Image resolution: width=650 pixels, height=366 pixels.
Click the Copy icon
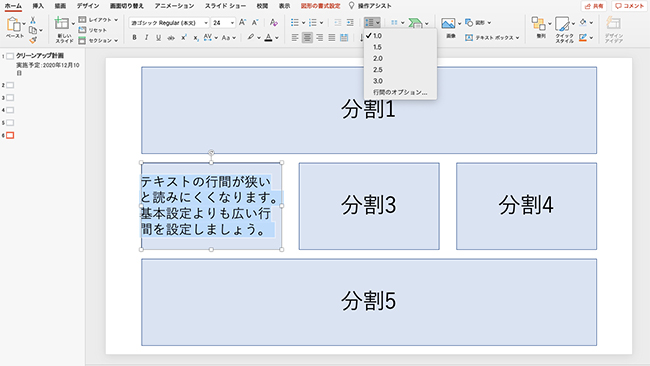pyautogui.click(x=33, y=30)
